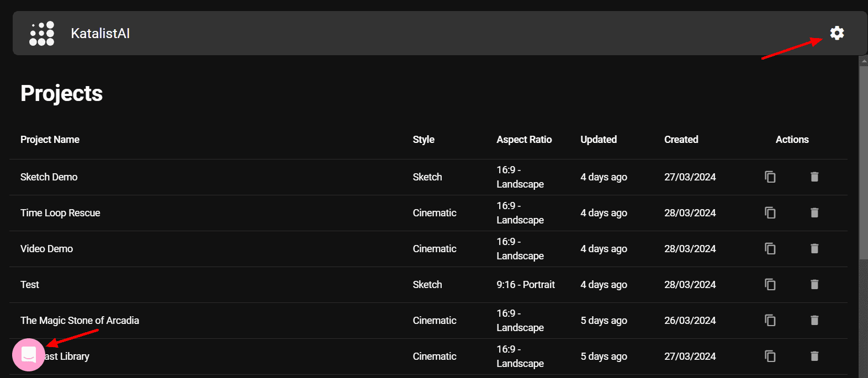The image size is (868, 378).
Task: Open the Video Demo project
Action: coord(47,249)
